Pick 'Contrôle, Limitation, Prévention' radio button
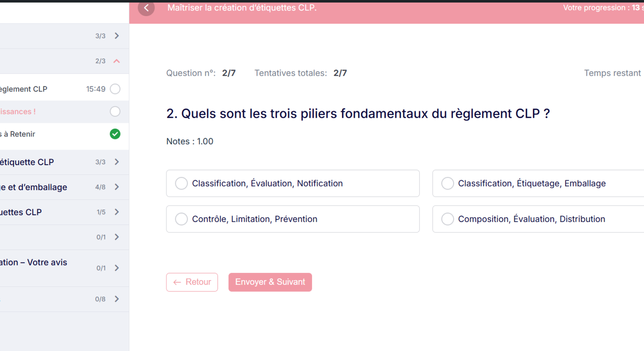 (182, 219)
